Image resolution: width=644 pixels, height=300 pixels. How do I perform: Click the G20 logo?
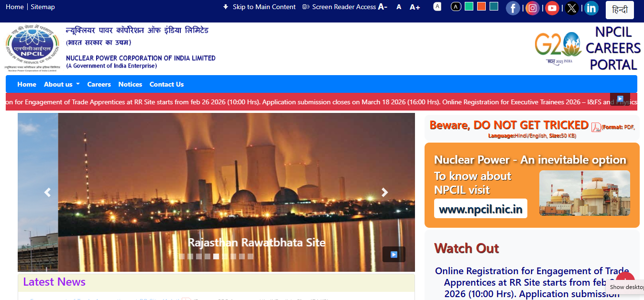(x=557, y=48)
